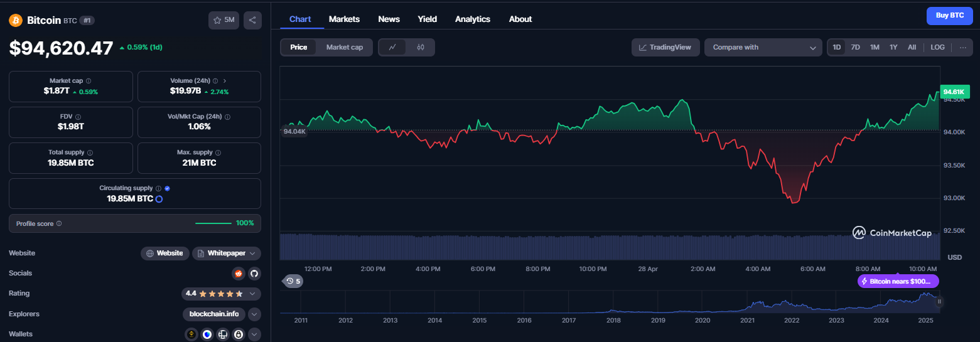980x342 pixels.
Task: Click the Volume (24h) info icon
Action: point(215,81)
